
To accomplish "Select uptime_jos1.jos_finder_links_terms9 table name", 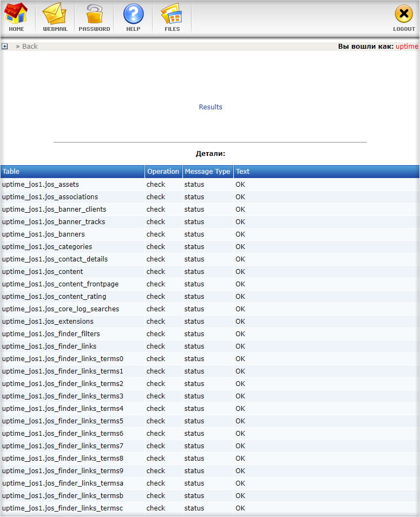I will [63, 471].
